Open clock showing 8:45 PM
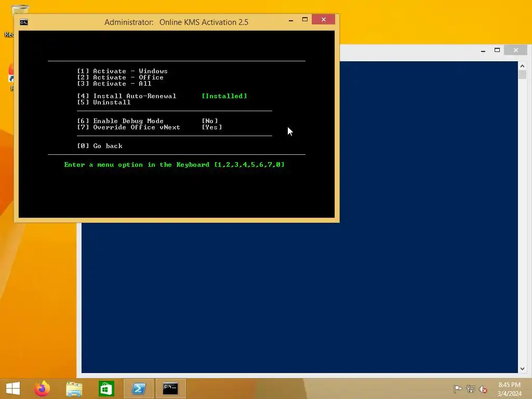Image resolution: width=532 pixels, height=399 pixels. click(x=509, y=389)
